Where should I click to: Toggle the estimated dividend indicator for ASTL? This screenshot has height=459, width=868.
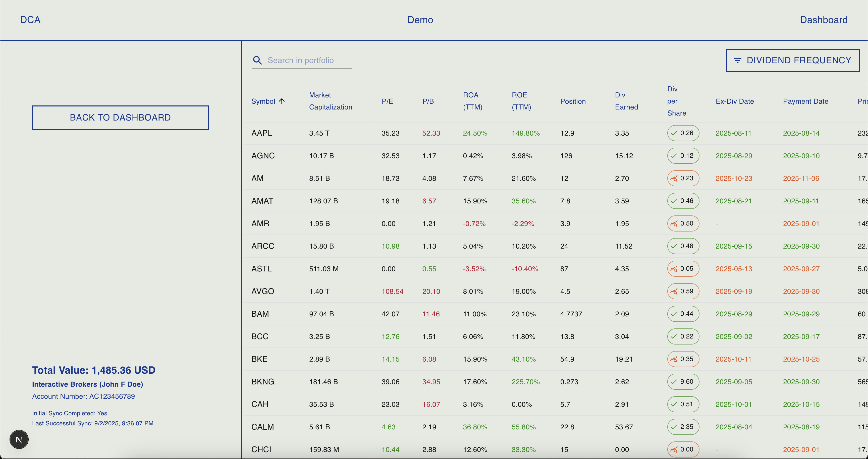683,268
